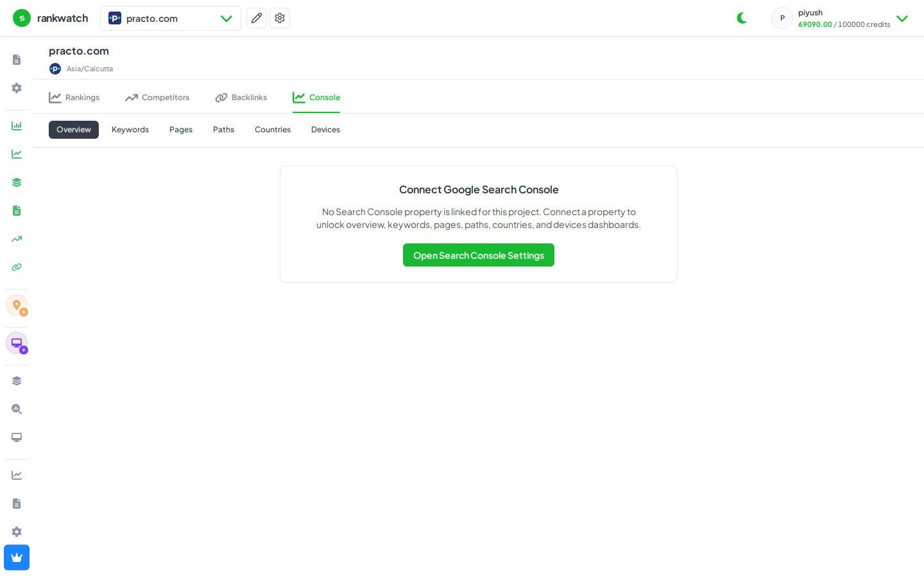Viewport: 924px width, 578px height.
Task: Click the piyush username text
Action: click(810, 13)
